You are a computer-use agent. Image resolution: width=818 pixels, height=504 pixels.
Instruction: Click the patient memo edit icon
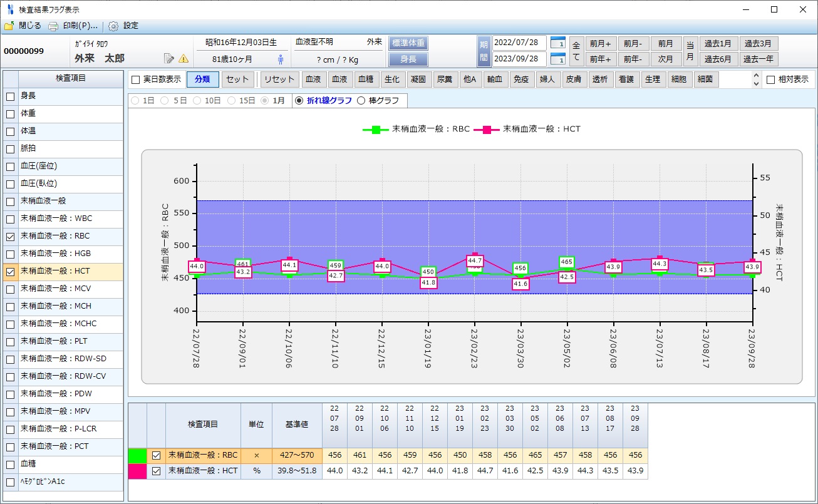(x=168, y=58)
